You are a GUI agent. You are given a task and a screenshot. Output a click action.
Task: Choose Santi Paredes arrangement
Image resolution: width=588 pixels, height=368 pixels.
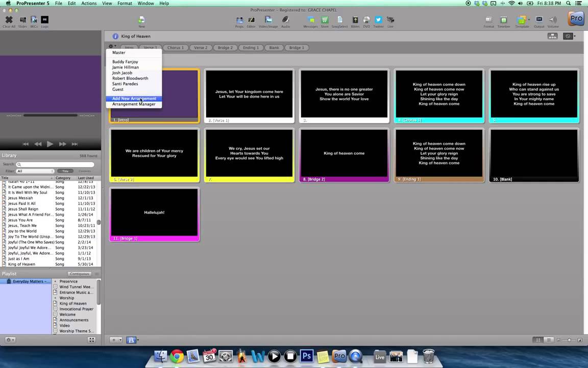pos(125,84)
